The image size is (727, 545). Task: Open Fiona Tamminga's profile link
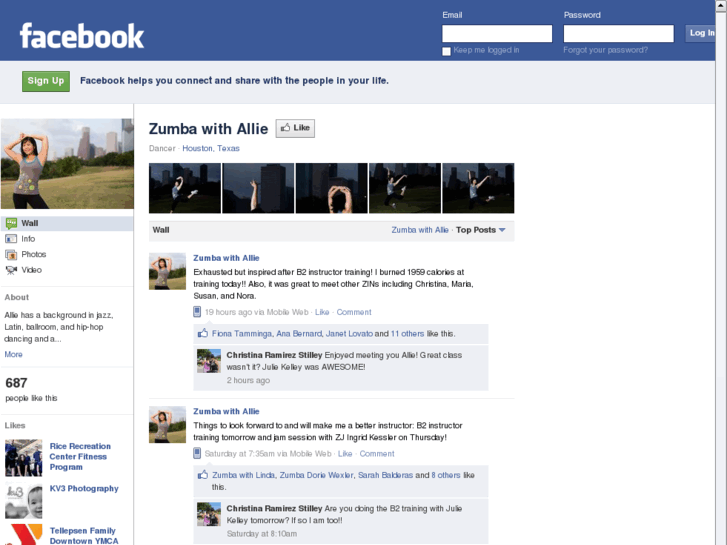[242, 333]
